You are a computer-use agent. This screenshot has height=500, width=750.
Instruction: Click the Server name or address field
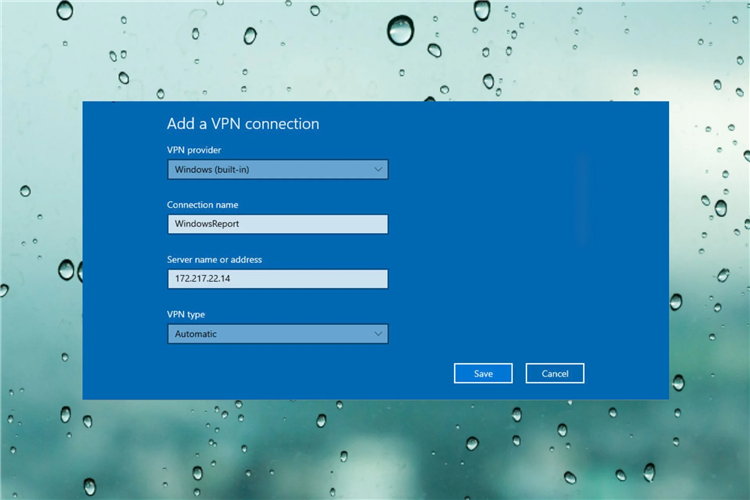277,279
